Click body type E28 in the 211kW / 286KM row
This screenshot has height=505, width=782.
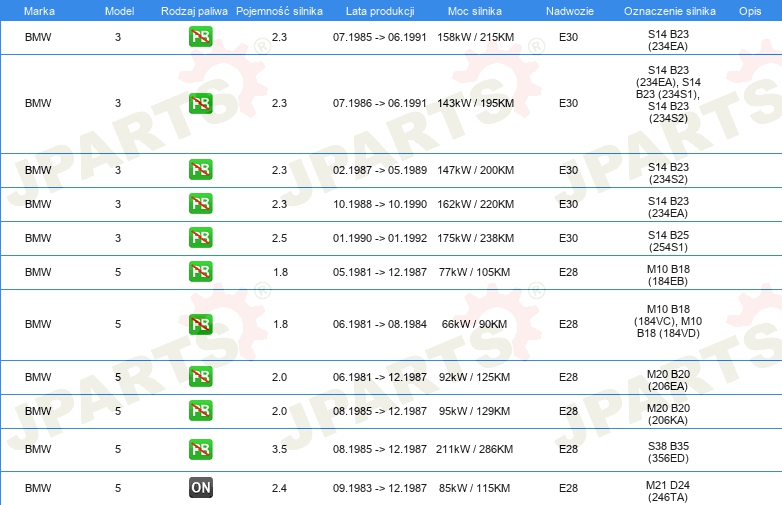[568, 449]
